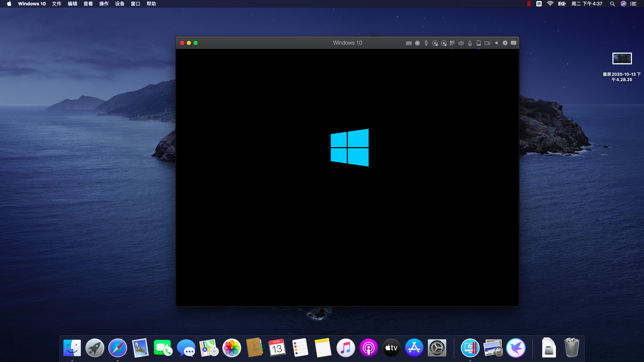The image size is (644, 362).
Task: Click the microphone icon in VM title bar
Action: [x=470, y=43]
